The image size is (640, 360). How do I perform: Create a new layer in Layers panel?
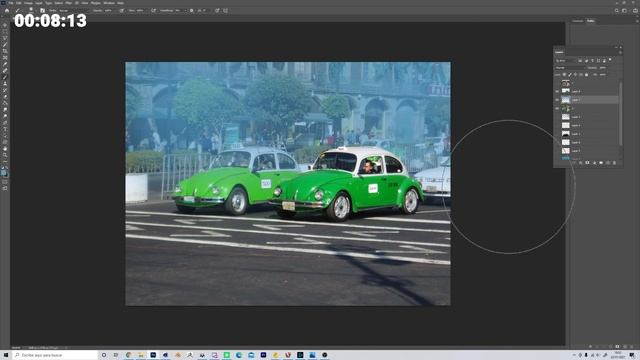pos(608,162)
